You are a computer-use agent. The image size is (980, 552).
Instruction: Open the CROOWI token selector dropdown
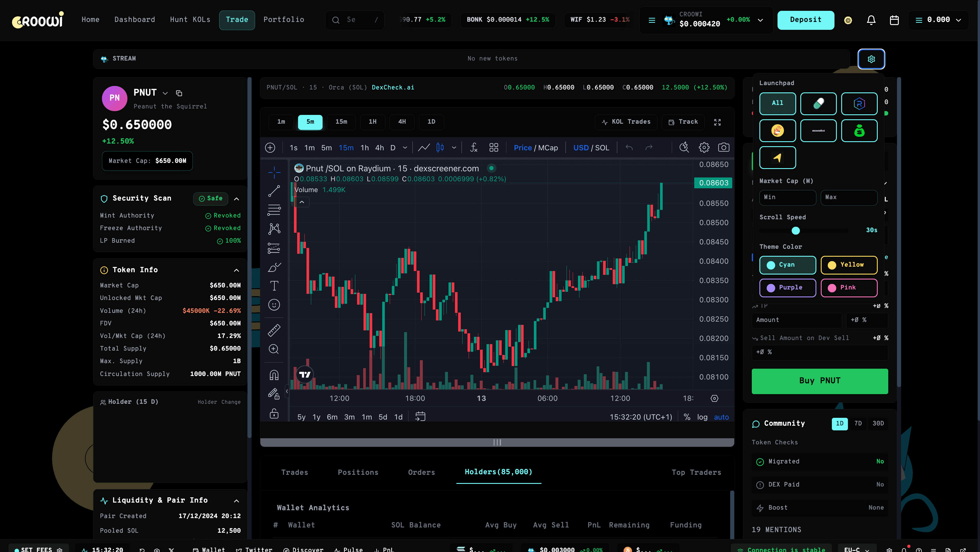760,20
